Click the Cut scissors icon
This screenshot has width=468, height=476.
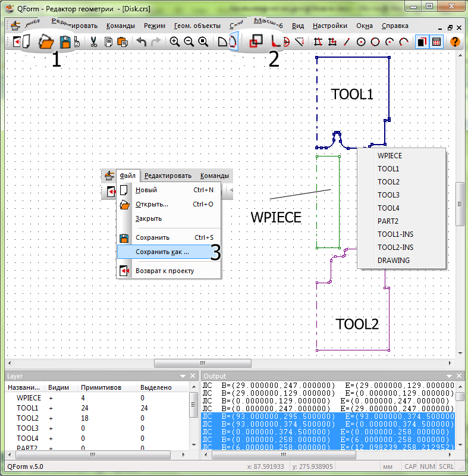click(94, 42)
